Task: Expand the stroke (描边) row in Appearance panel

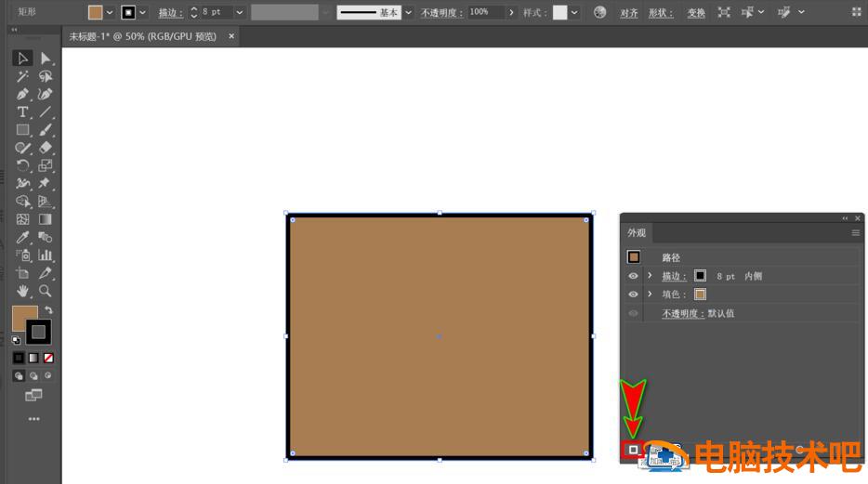Action: [x=650, y=276]
